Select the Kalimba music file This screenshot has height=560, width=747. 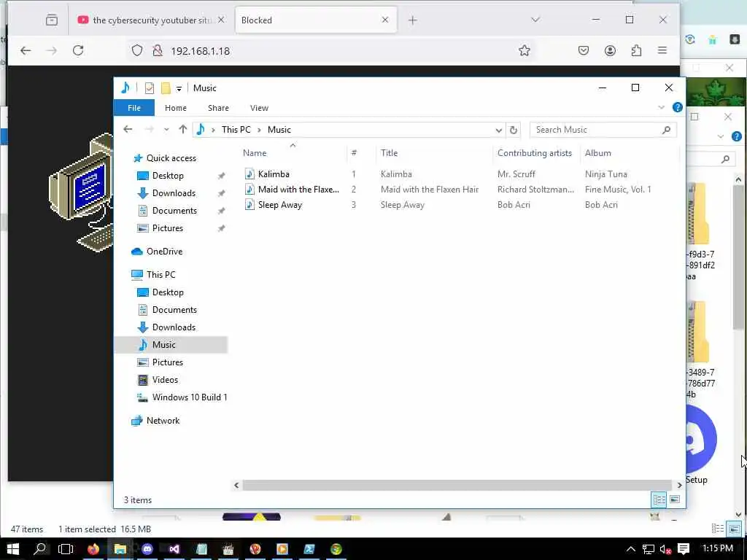coord(274,174)
